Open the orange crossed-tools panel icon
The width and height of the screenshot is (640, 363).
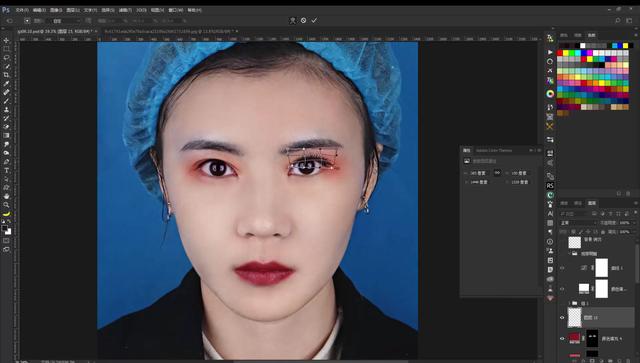[550, 127]
